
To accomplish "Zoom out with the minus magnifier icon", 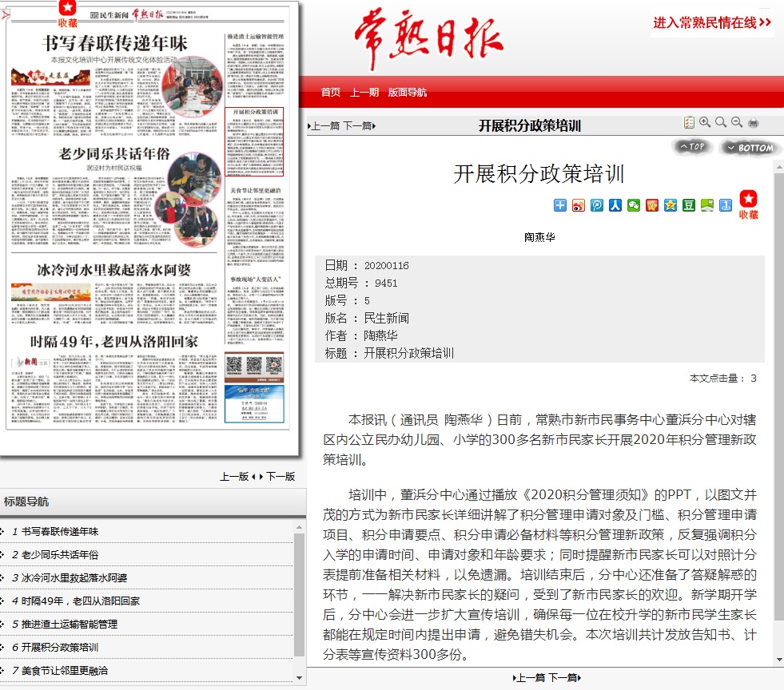I will pyautogui.click(x=737, y=122).
